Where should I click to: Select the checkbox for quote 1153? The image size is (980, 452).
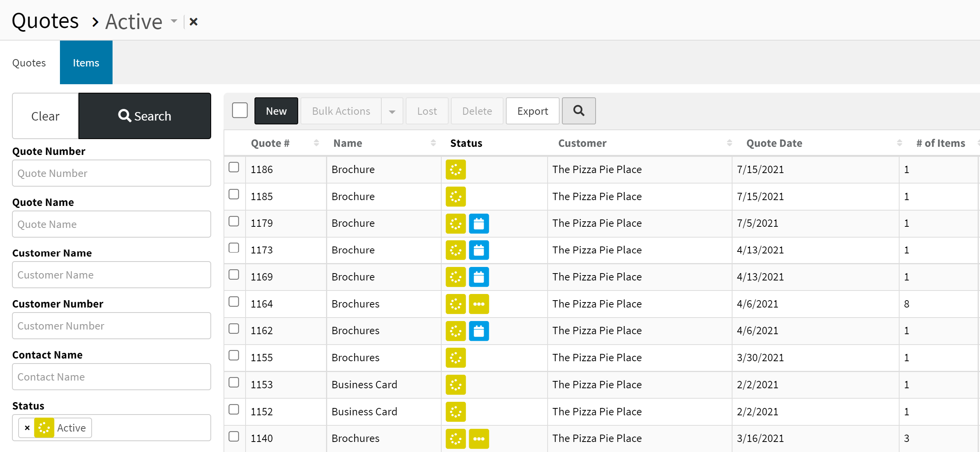[x=234, y=382]
